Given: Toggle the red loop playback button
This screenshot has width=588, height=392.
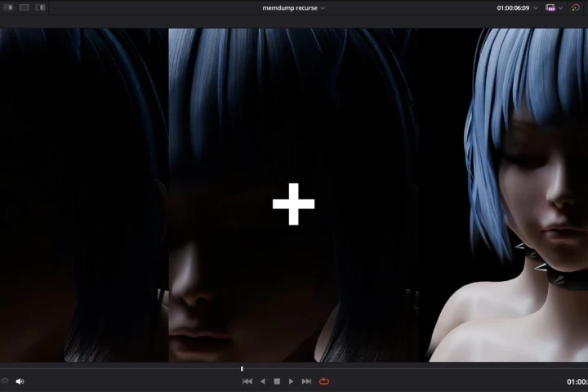Looking at the screenshot, I should click(324, 381).
